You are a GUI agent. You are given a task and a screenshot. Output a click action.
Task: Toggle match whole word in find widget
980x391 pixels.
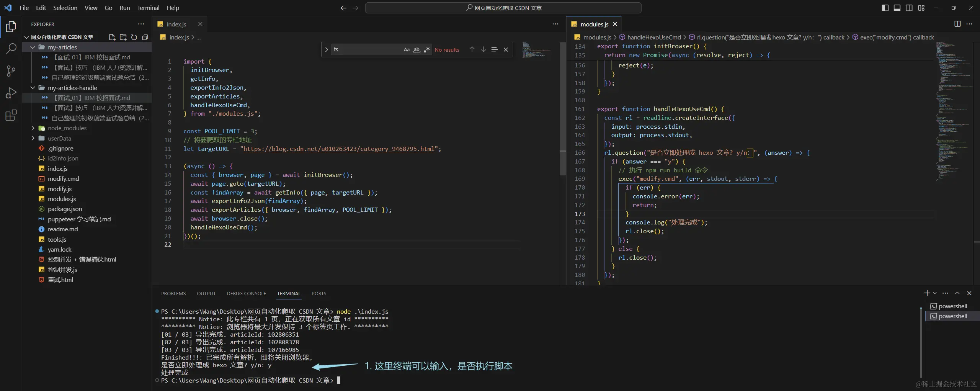[x=416, y=49]
